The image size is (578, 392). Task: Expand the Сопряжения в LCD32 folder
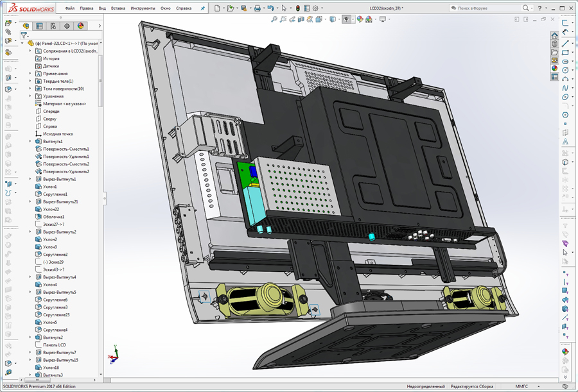(30, 51)
